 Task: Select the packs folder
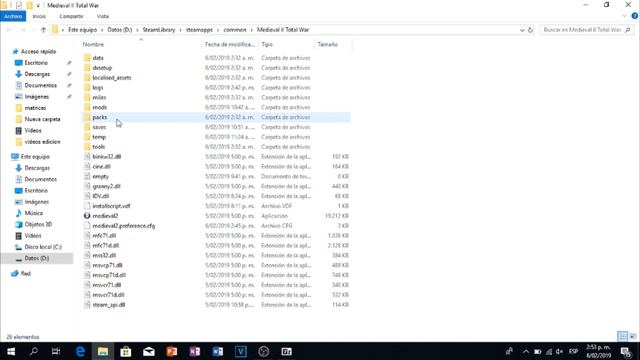pos(100,117)
